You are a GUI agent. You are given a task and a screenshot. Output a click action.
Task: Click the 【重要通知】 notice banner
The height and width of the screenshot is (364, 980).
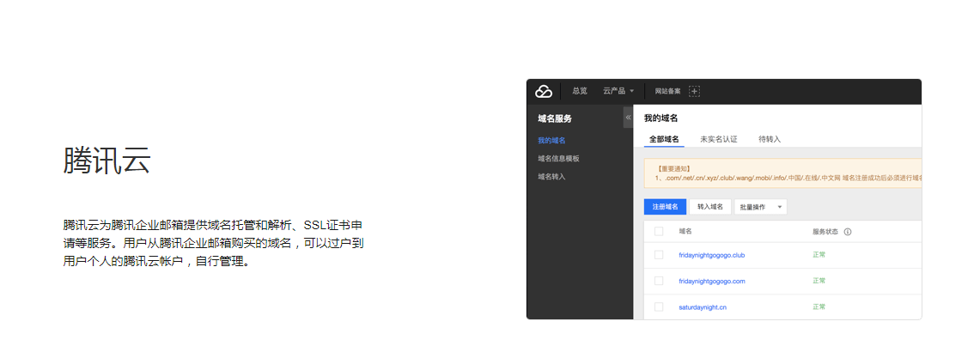(x=782, y=173)
